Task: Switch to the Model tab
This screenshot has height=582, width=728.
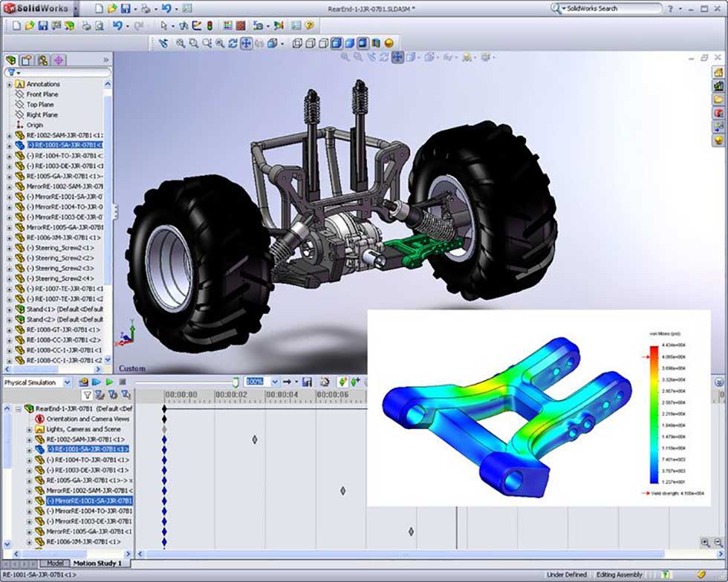Action: click(55, 563)
